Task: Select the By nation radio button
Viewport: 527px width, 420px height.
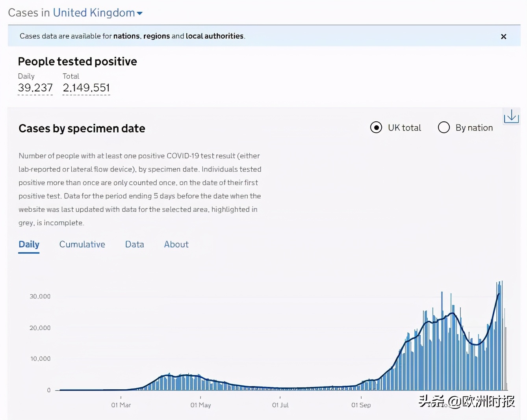Action: (444, 128)
